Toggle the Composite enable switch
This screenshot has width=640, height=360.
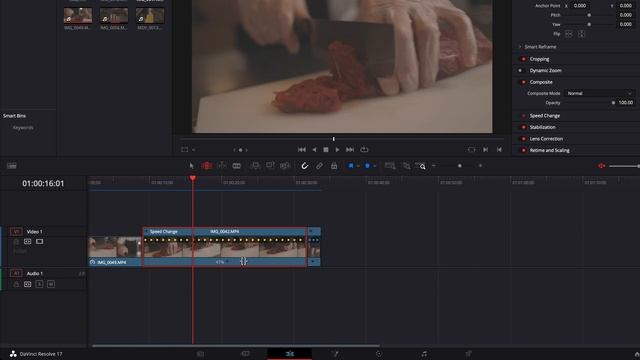tap(523, 82)
